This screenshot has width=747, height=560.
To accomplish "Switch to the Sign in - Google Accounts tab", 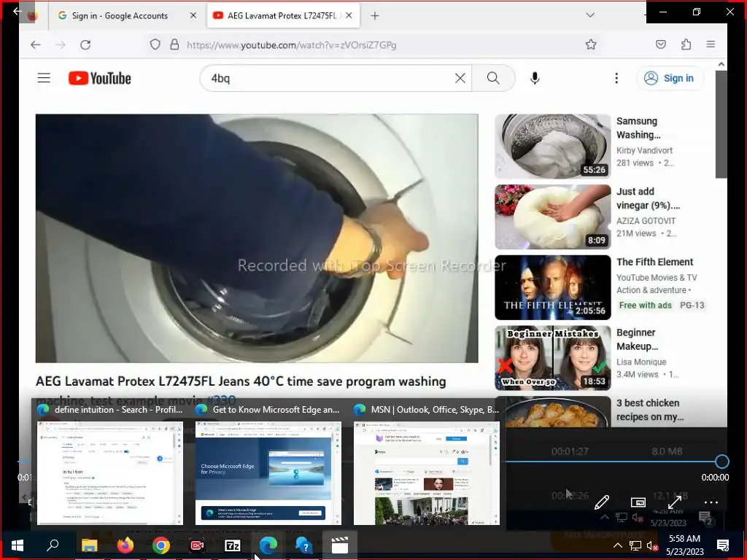I will pos(119,16).
